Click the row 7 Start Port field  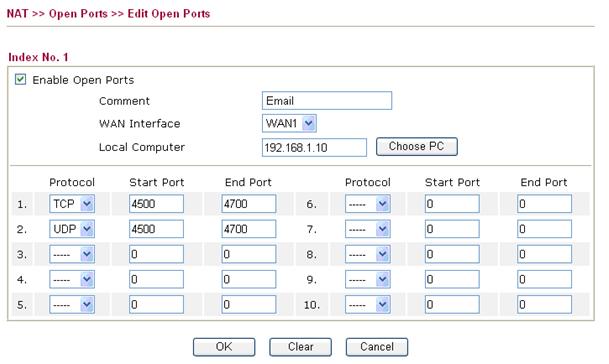coord(452,229)
